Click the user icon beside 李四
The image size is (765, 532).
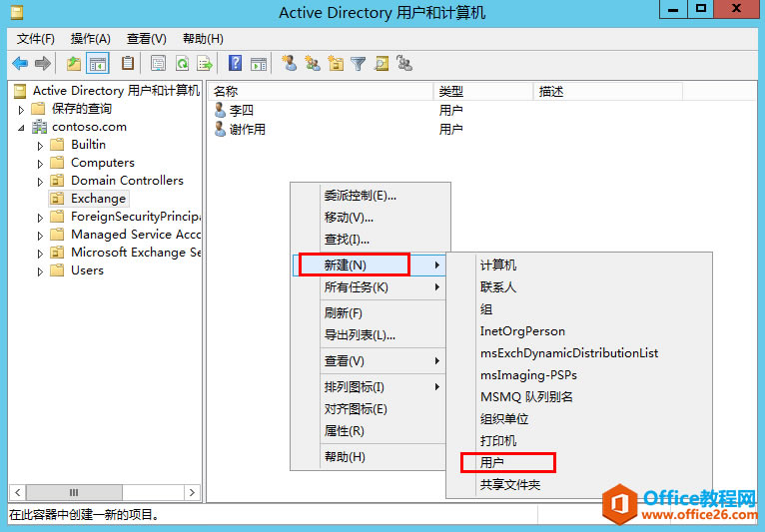point(220,110)
